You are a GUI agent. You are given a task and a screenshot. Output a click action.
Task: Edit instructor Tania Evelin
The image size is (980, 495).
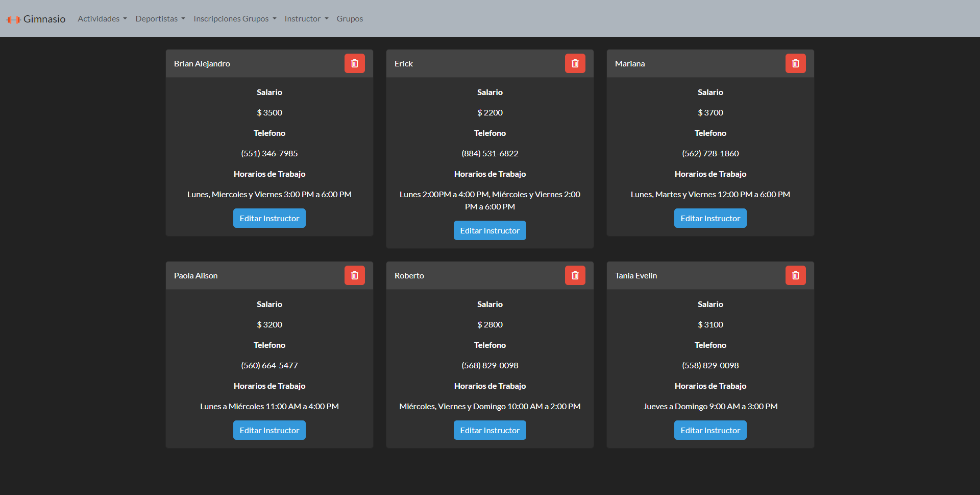click(710, 430)
